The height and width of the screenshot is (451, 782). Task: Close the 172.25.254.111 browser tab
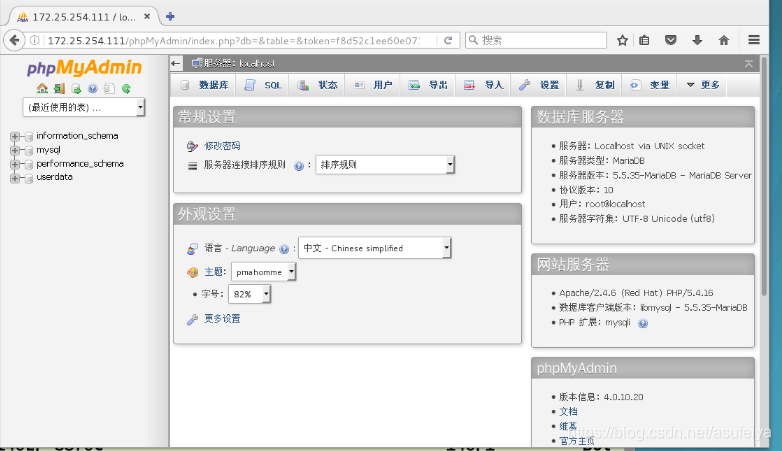pos(147,16)
